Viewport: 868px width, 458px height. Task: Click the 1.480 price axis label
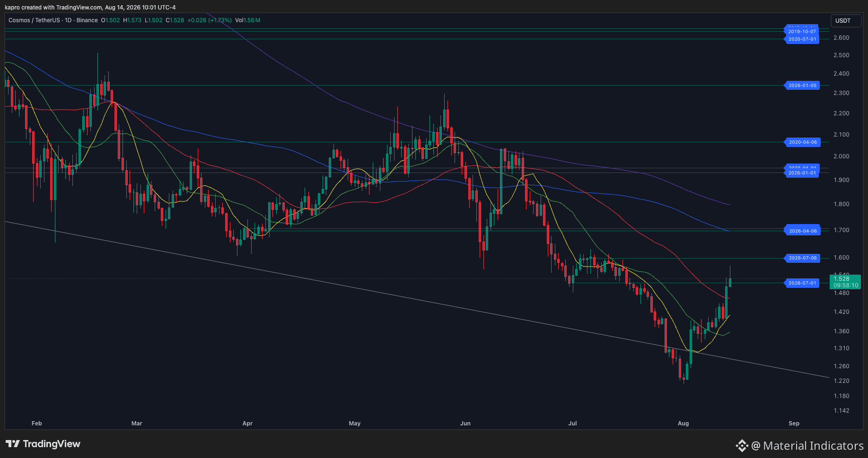click(x=841, y=293)
